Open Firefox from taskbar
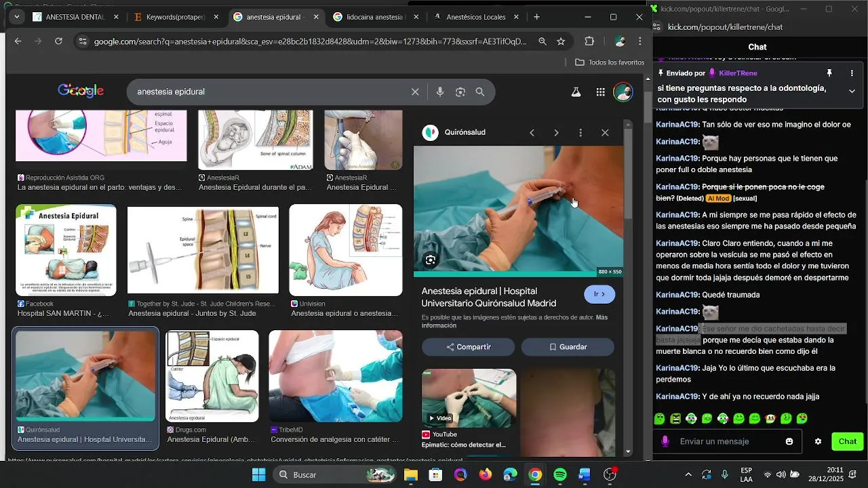The image size is (868, 488). tap(485, 474)
